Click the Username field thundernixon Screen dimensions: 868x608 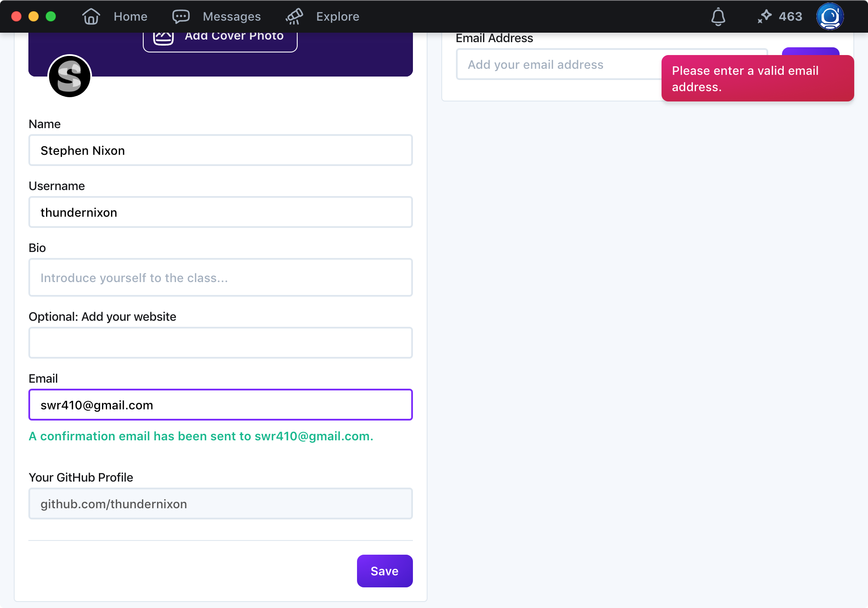[x=220, y=212]
